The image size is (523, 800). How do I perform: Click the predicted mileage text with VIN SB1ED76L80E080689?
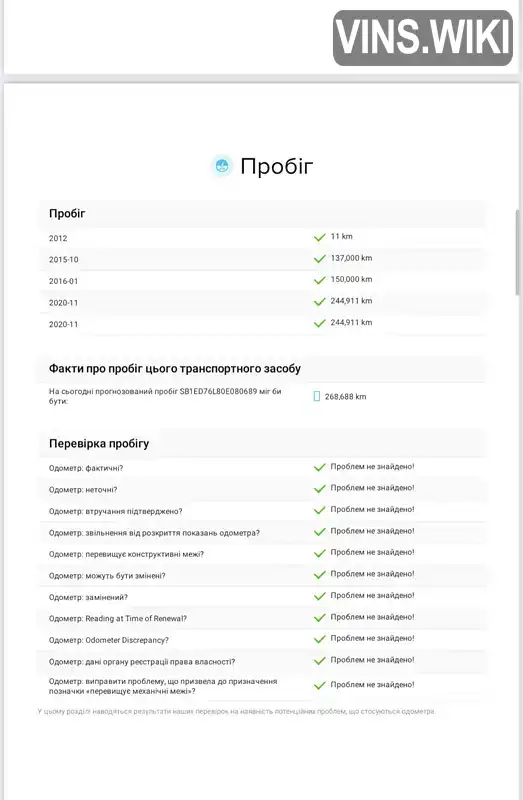point(165,396)
